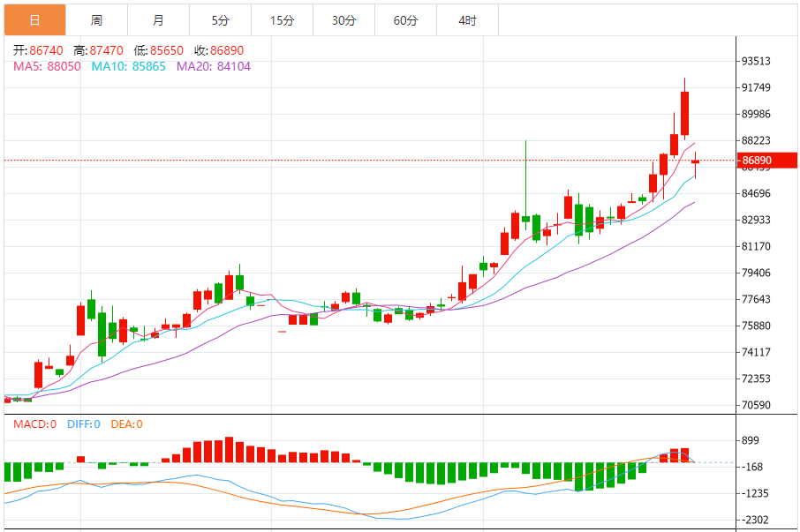Click the tallest red candlestick at the peak
800x532 pixels.
(684, 113)
